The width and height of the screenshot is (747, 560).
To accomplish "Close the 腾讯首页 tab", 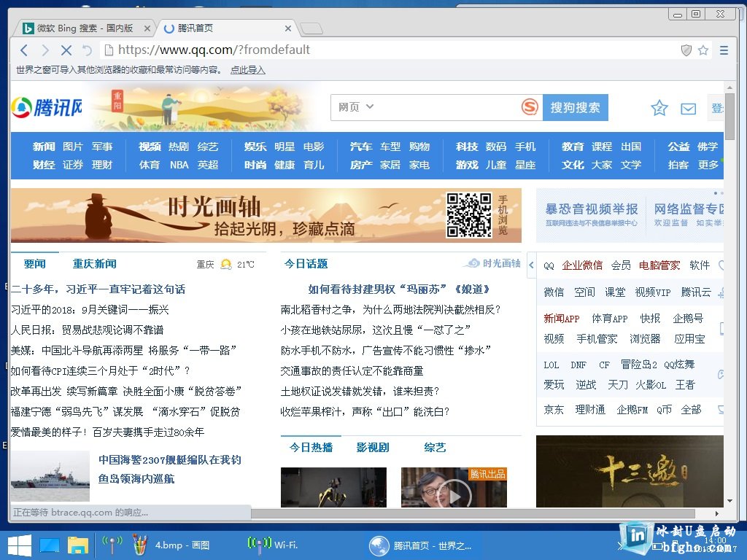I will tap(287, 28).
